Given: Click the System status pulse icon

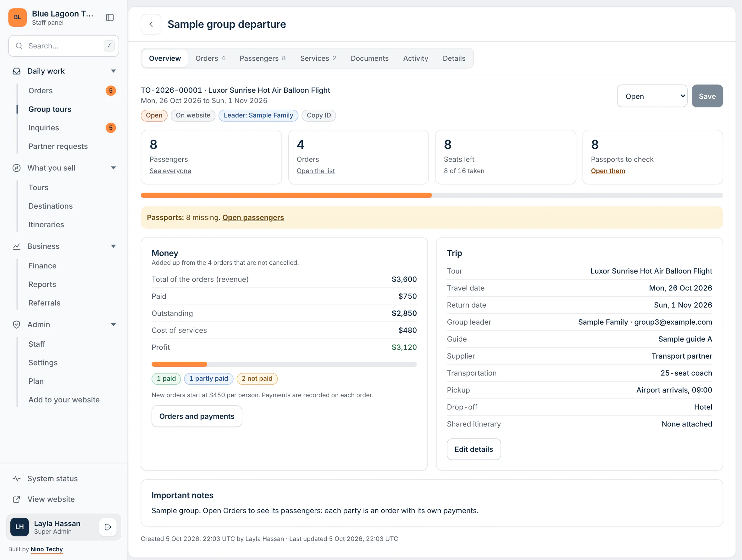Looking at the screenshot, I should (x=16, y=479).
